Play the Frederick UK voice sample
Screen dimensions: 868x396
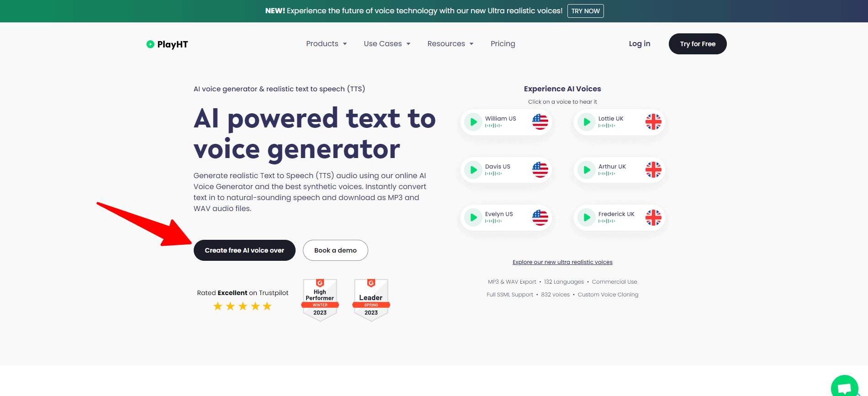(x=587, y=217)
